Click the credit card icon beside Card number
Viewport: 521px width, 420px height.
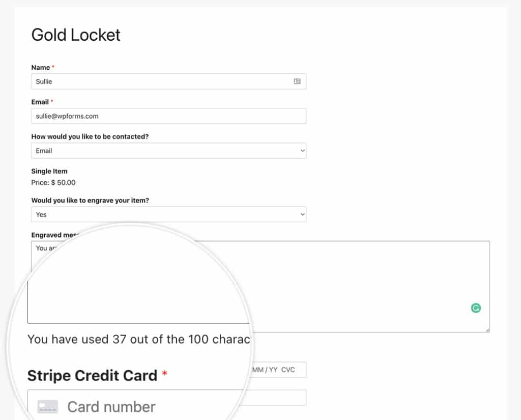47,406
